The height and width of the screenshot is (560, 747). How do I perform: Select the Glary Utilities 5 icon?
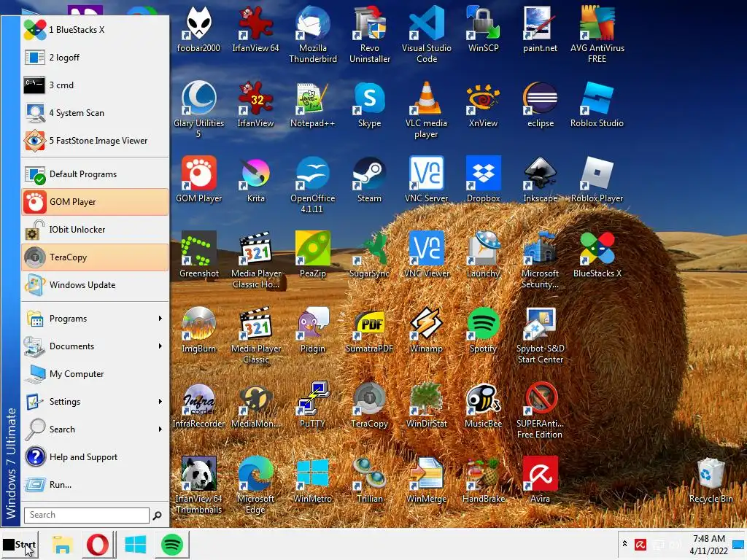click(198, 109)
